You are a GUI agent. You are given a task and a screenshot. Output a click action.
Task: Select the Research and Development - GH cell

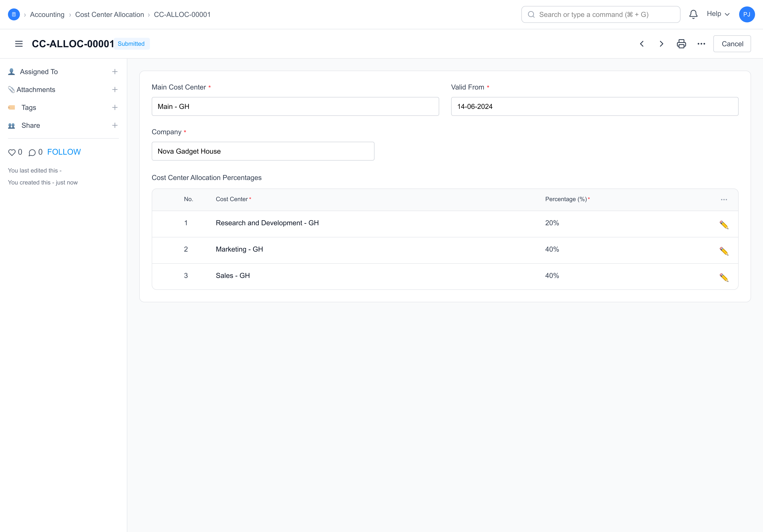point(267,223)
